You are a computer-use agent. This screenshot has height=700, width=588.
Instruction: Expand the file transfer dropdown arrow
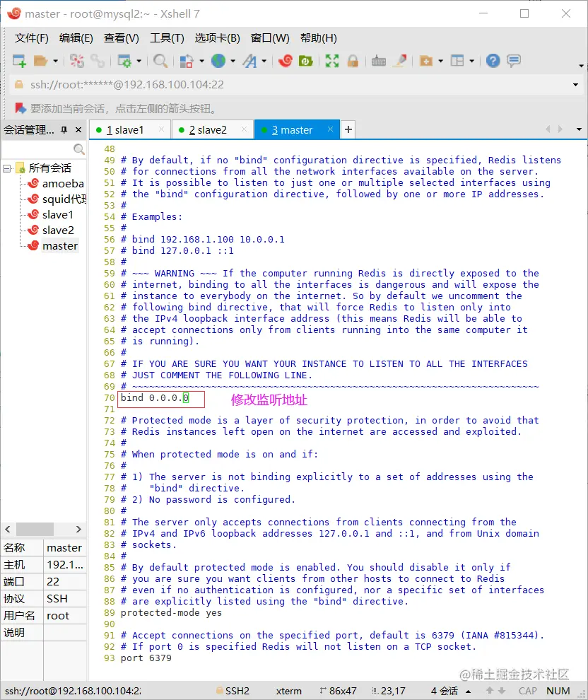201,61
